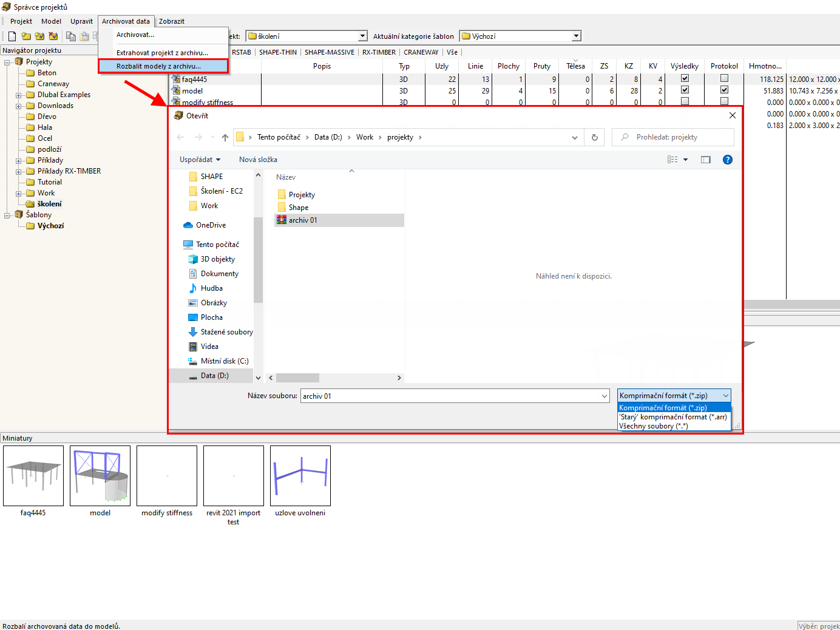Select the archiv 01 archive file
This screenshot has width=840, height=630.
pos(339,220)
